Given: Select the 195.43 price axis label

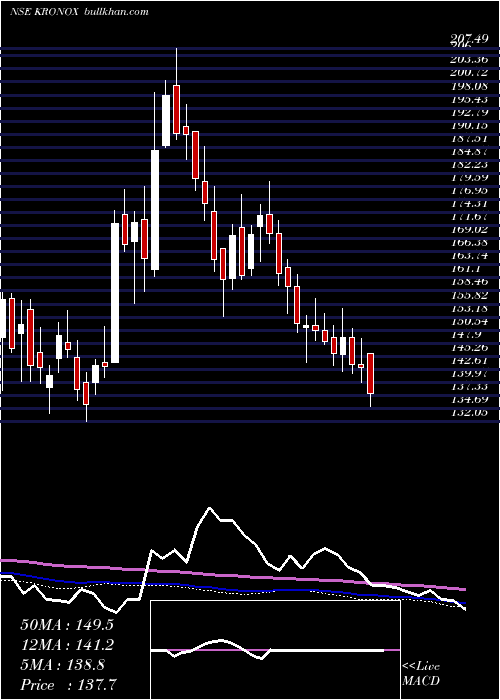Looking at the screenshot, I should [x=469, y=99].
